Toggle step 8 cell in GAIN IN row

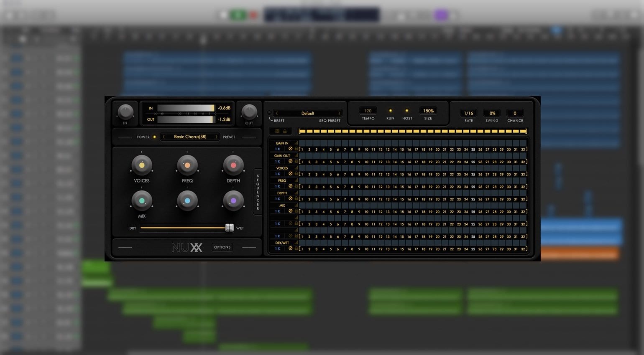(x=352, y=143)
